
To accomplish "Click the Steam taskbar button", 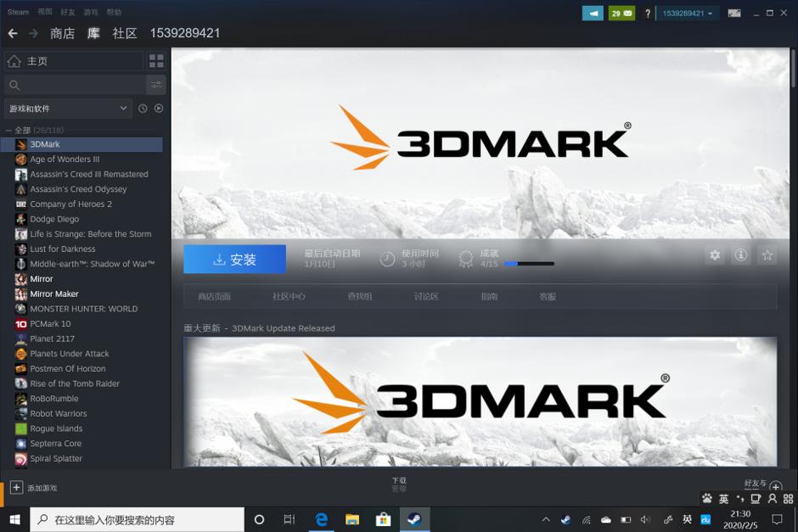I will [x=414, y=519].
